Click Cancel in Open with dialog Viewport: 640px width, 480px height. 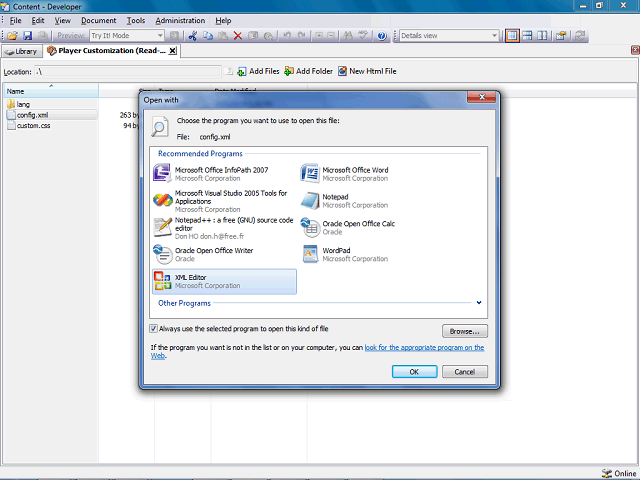pyautogui.click(x=464, y=372)
